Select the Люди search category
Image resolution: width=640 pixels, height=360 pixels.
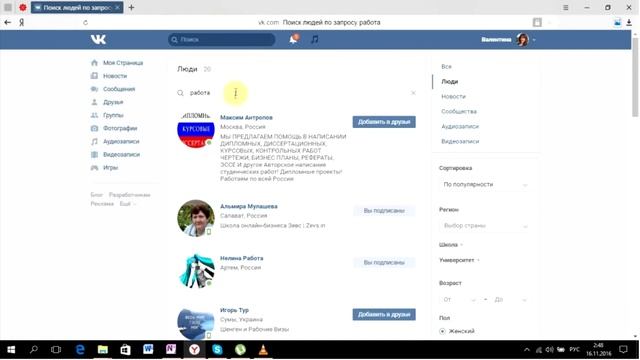pos(449,82)
